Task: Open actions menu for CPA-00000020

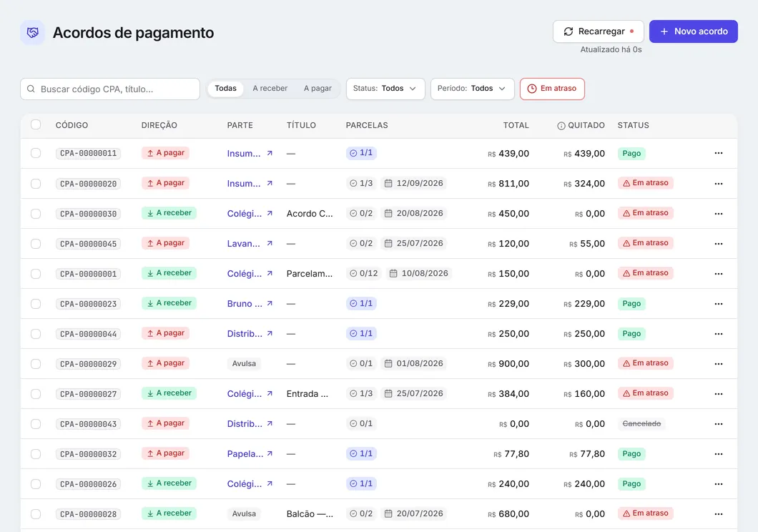Action: click(719, 183)
